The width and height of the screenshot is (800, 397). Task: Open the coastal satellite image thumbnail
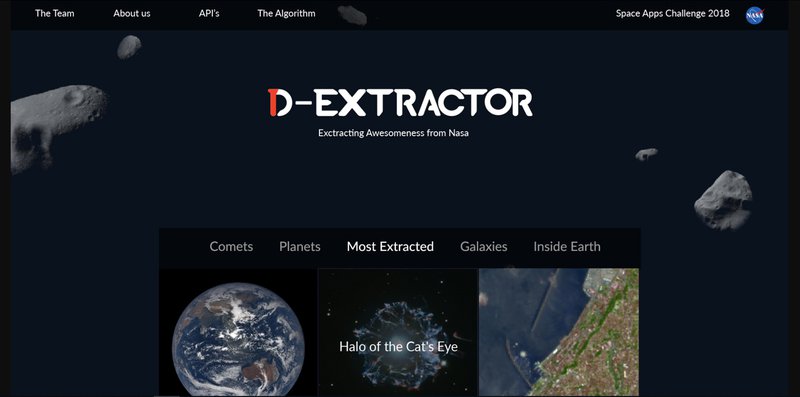coord(559,333)
